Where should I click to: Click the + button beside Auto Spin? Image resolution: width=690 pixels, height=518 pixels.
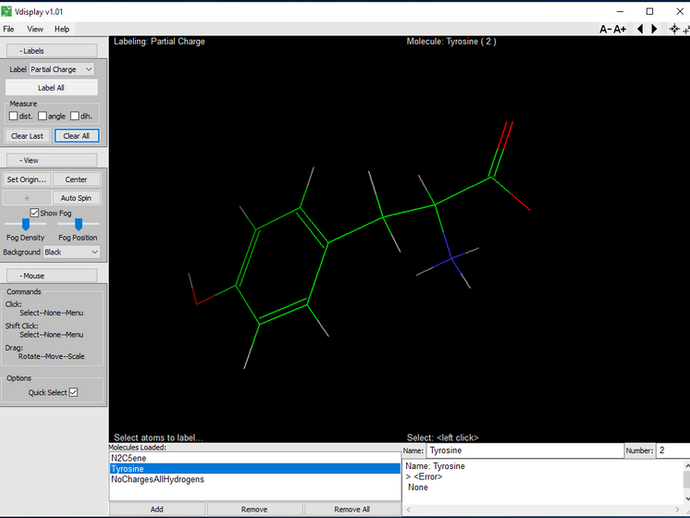coord(26,198)
